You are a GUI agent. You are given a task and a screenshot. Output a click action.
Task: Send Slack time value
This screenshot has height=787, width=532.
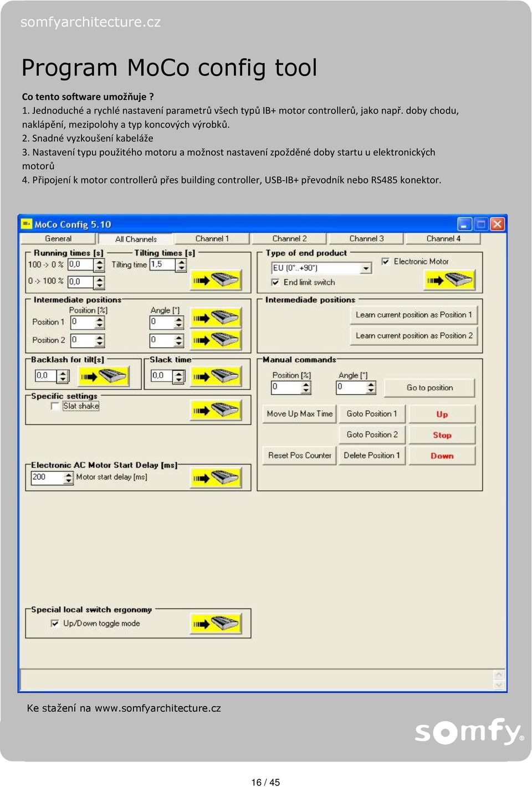[216, 377]
